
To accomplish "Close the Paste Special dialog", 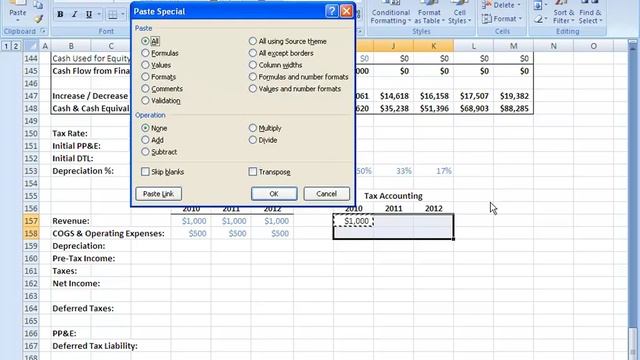I will coord(347,11).
